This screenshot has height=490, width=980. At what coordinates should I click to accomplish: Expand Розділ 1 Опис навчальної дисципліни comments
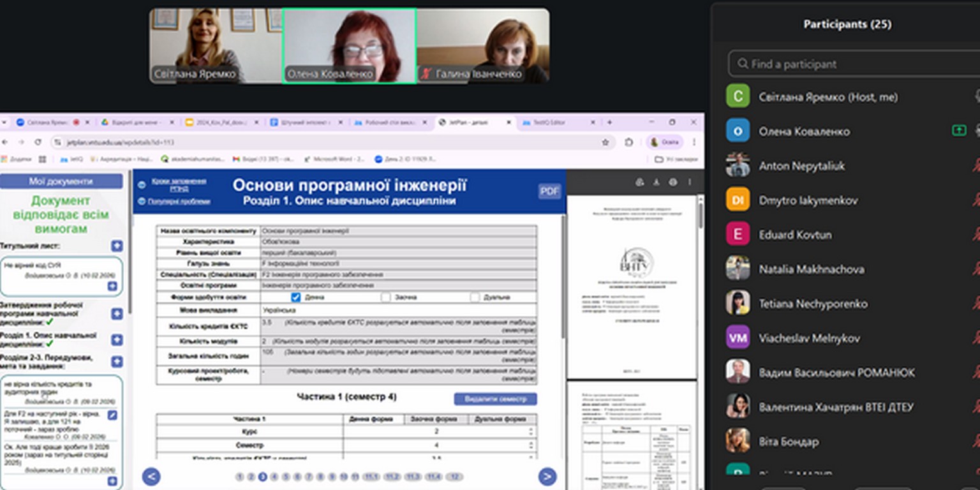(x=117, y=340)
